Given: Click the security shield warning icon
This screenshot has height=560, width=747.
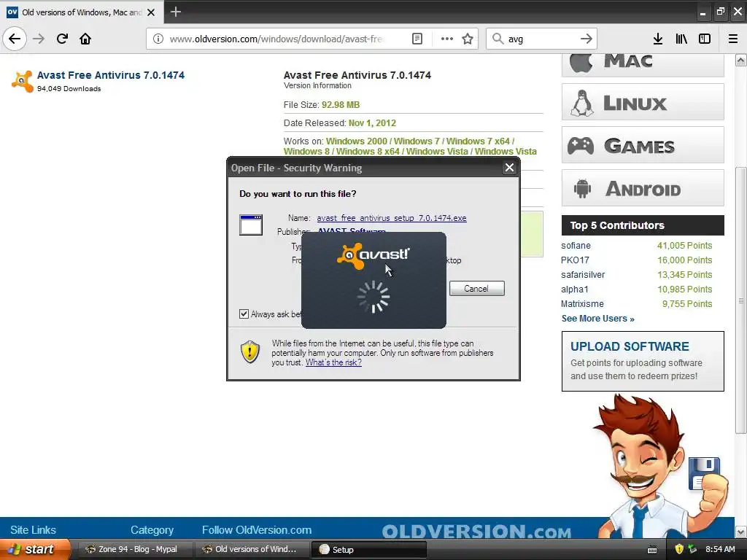Looking at the screenshot, I should pyautogui.click(x=250, y=352).
